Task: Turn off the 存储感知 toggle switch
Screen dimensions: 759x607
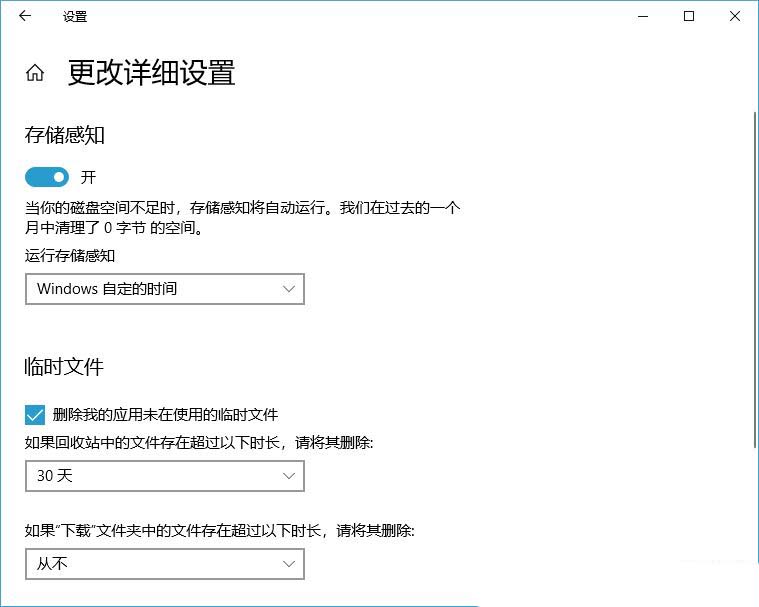Action: (47, 177)
